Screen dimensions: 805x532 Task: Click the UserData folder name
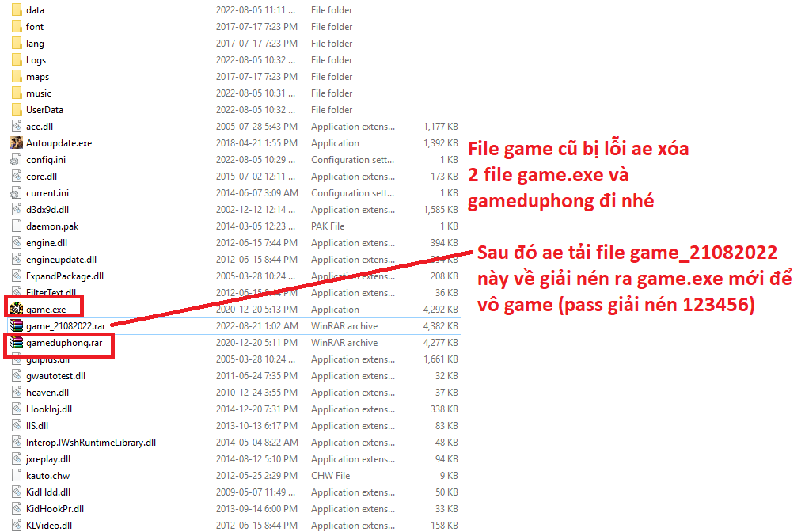point(44,110)
